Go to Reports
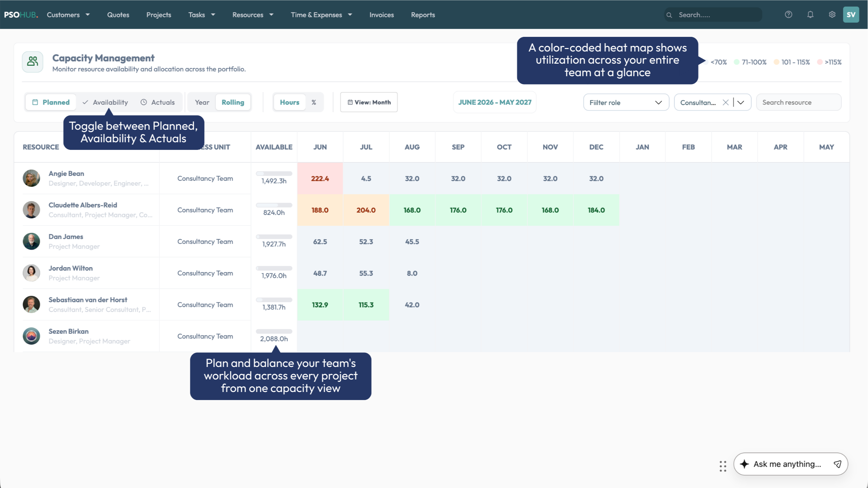Image resolution: width=868 pixels, height=488 pixels. [x=423, y=15]
